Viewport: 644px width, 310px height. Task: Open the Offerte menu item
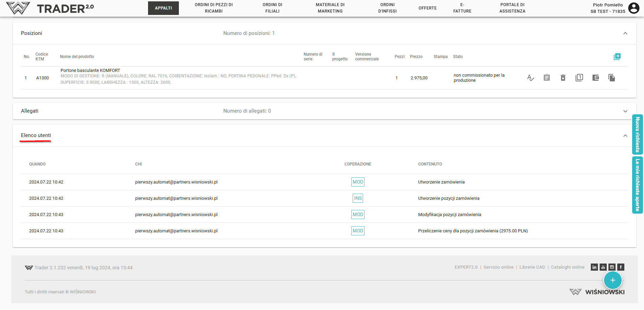427,8
